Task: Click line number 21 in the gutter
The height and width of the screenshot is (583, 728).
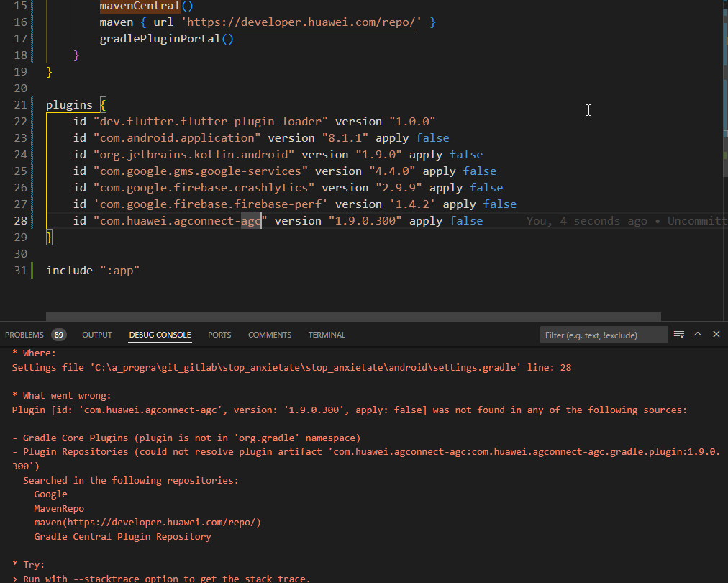Action: pos(20,105)
